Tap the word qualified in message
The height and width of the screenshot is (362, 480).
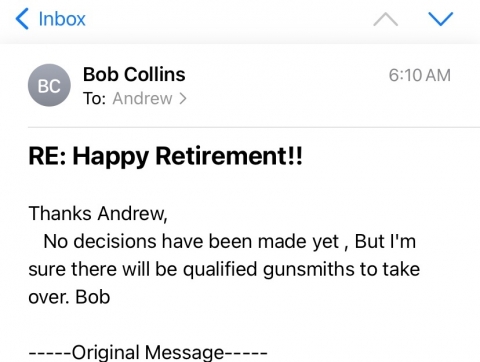220,269
